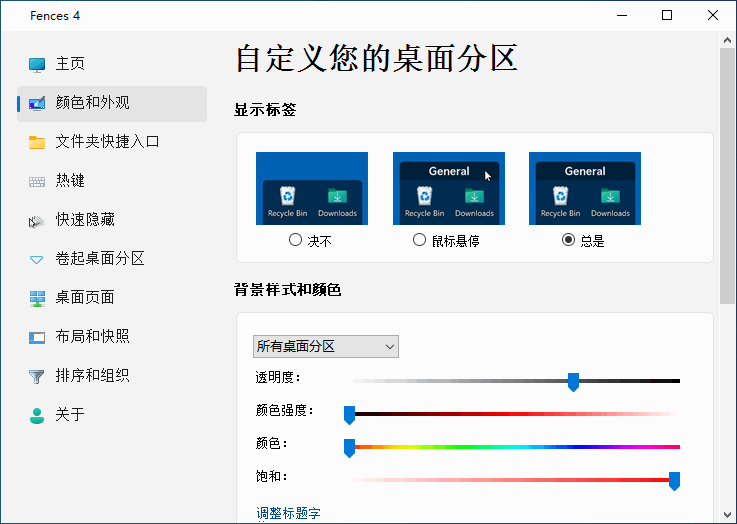Select the 决不 radio button
The height and width of the screenshot is (524, 737).
point(295,240)
